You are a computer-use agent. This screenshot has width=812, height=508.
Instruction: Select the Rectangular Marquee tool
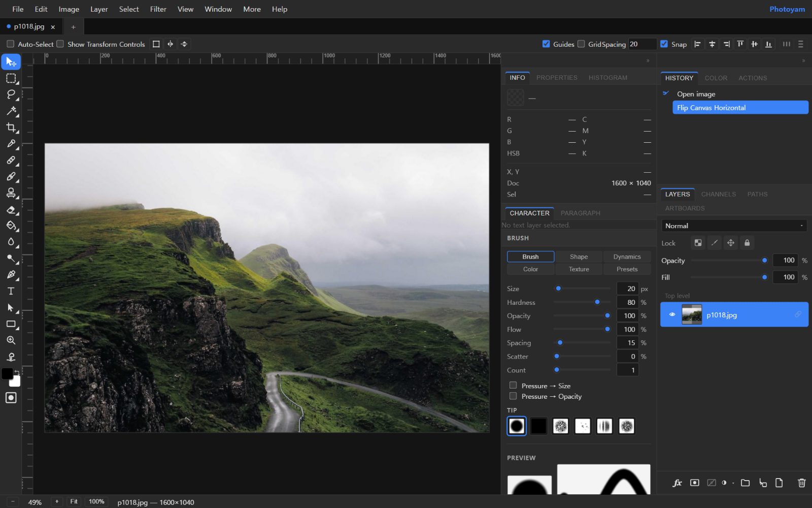11,78
